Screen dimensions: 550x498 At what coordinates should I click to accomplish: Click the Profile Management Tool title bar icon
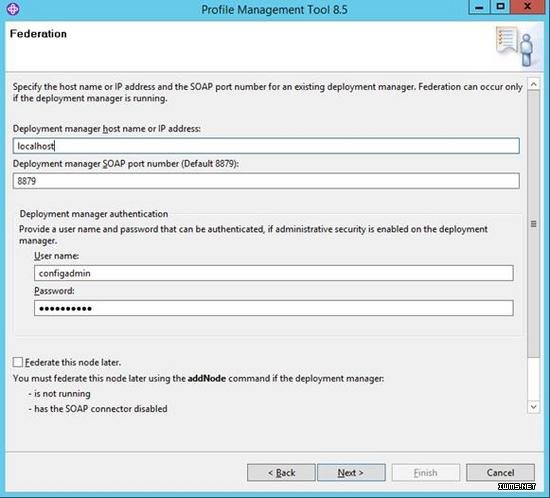(x=13, y=9)
